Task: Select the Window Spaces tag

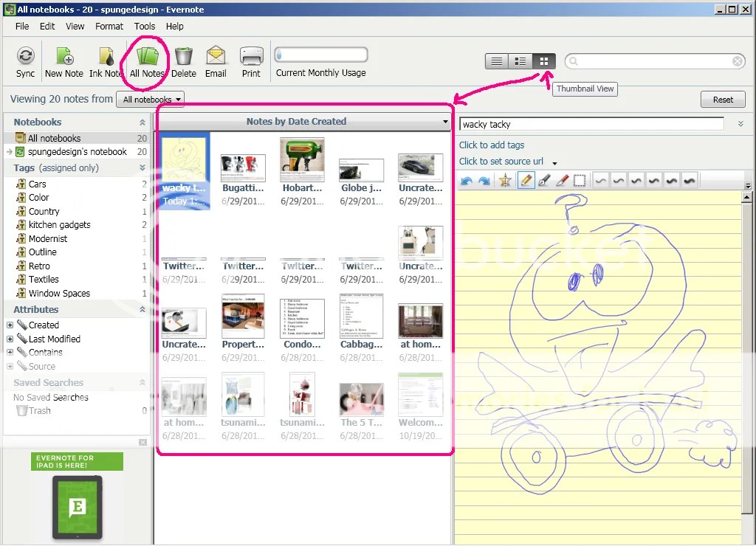Action: point(59,294)
